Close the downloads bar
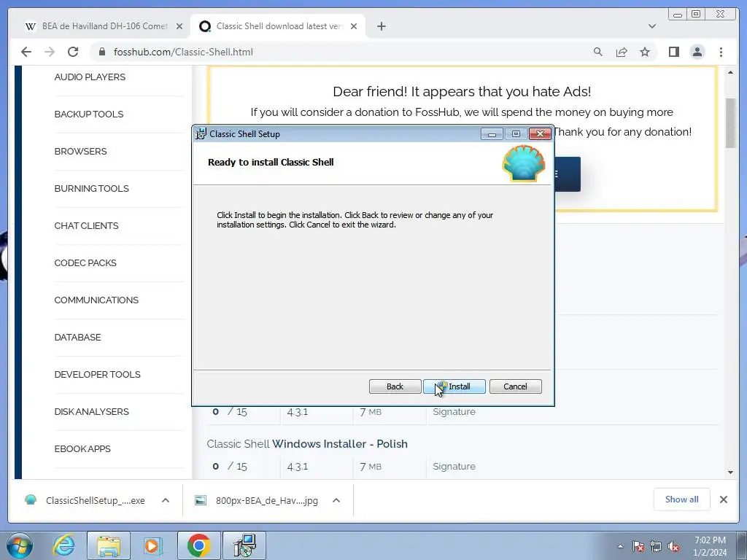Viewport: 747px width, 560px height. 723,499
